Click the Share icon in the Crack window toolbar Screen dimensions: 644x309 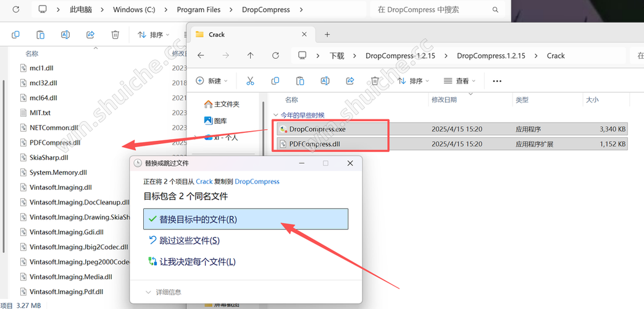[350, 81]
